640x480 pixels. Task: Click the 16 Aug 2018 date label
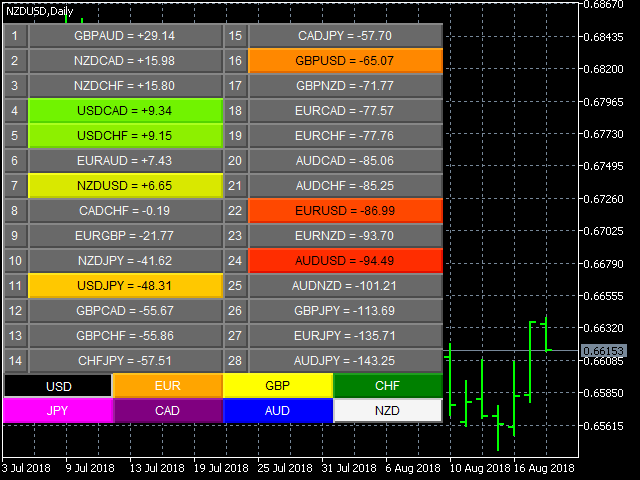point(545,467)
